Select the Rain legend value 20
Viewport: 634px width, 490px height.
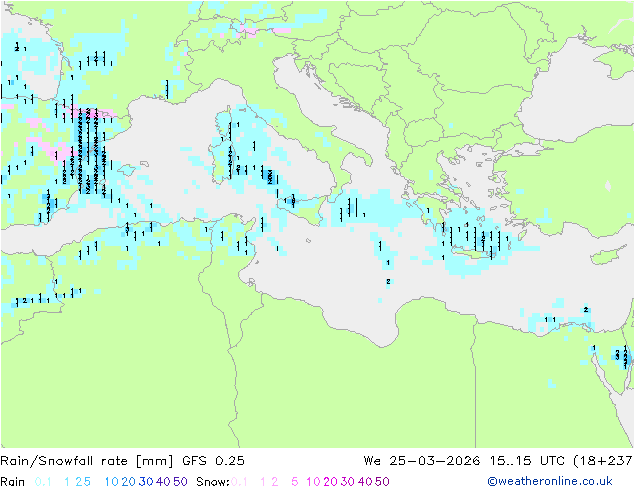pos(128,482)
